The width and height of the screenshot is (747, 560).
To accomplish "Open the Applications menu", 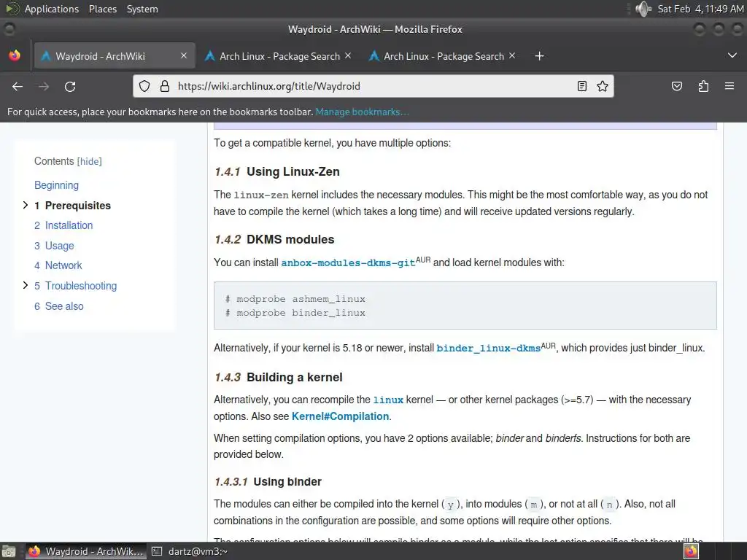I will point(52,9).
